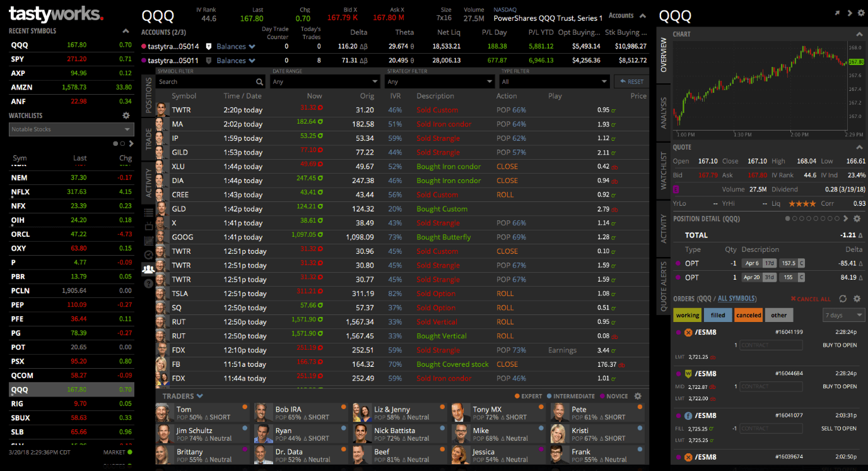868x471 pixels.
Task: Toggle the filled orders filter
Action: pos(718,315)
